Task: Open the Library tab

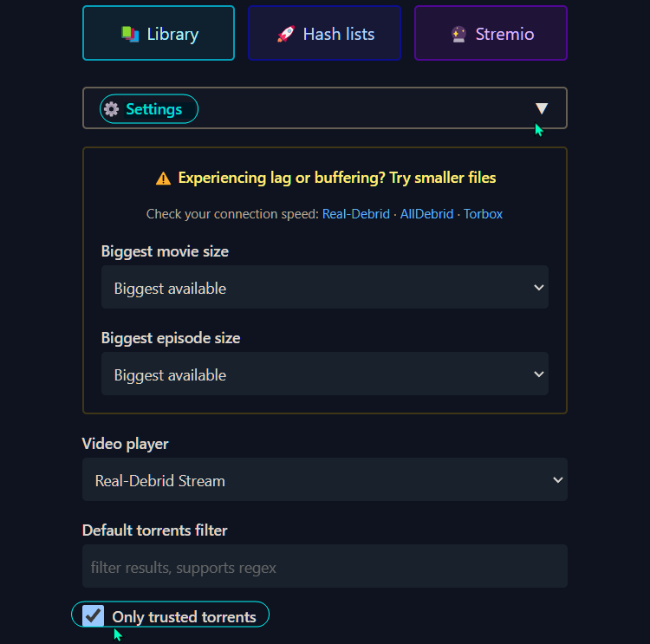Action: point(159,33)
